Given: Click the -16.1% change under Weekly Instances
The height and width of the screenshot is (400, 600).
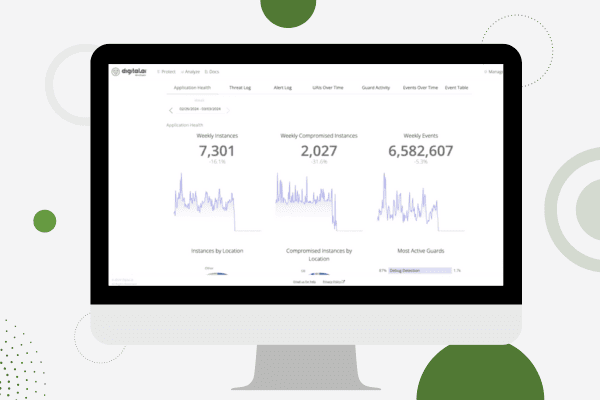Looking at the screenshot, I should [x=217, y=162].
